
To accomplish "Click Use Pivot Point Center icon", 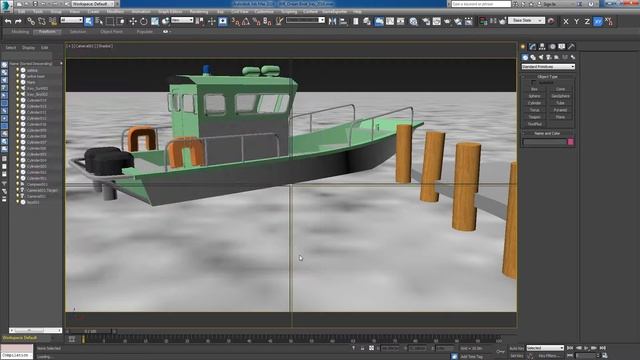I will pos(200,21).
